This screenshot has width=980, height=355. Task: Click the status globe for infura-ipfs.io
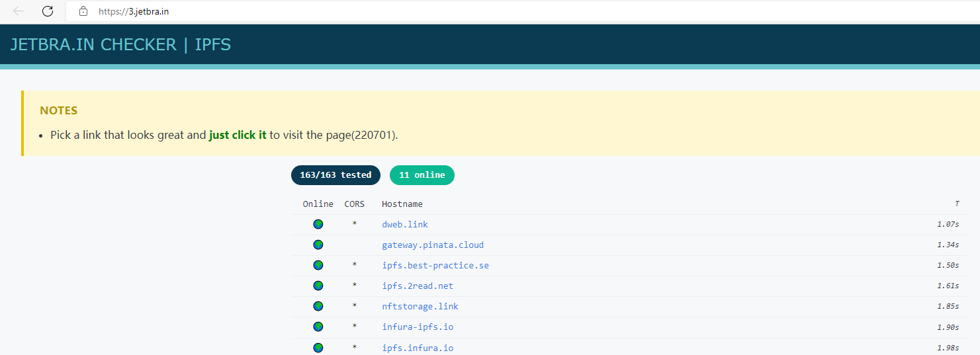click(318, 327)
